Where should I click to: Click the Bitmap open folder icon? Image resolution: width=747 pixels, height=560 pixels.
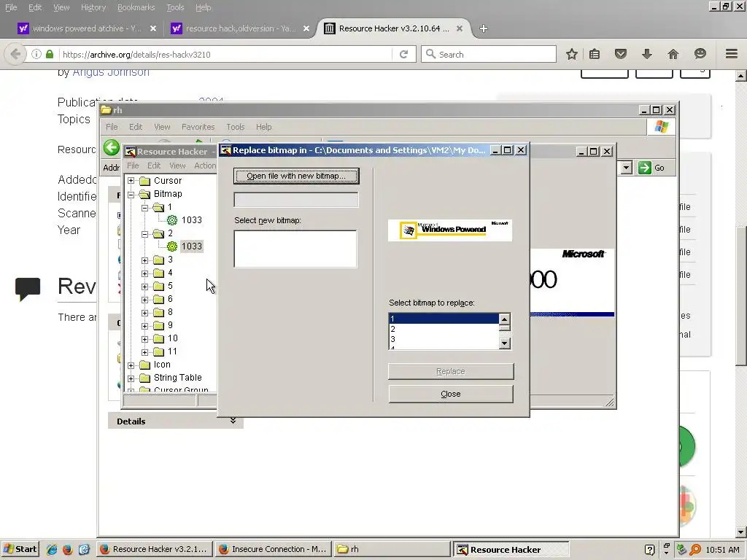click(x=145, y=194)
